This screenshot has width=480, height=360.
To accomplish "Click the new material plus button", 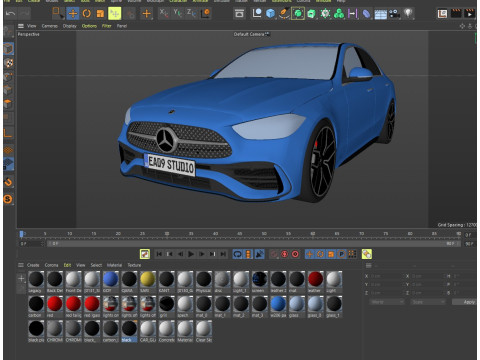I will tap(21, 278).
